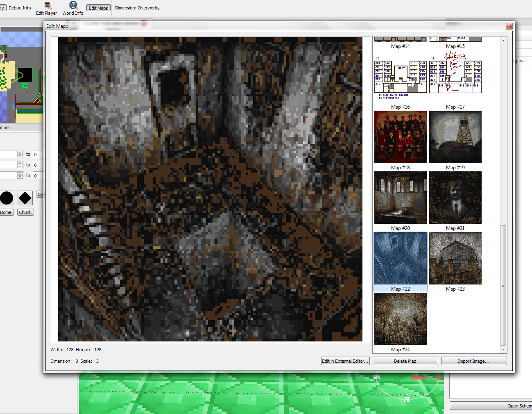Click the Import Image button
The image size is (532, 414).
point(474,361)
